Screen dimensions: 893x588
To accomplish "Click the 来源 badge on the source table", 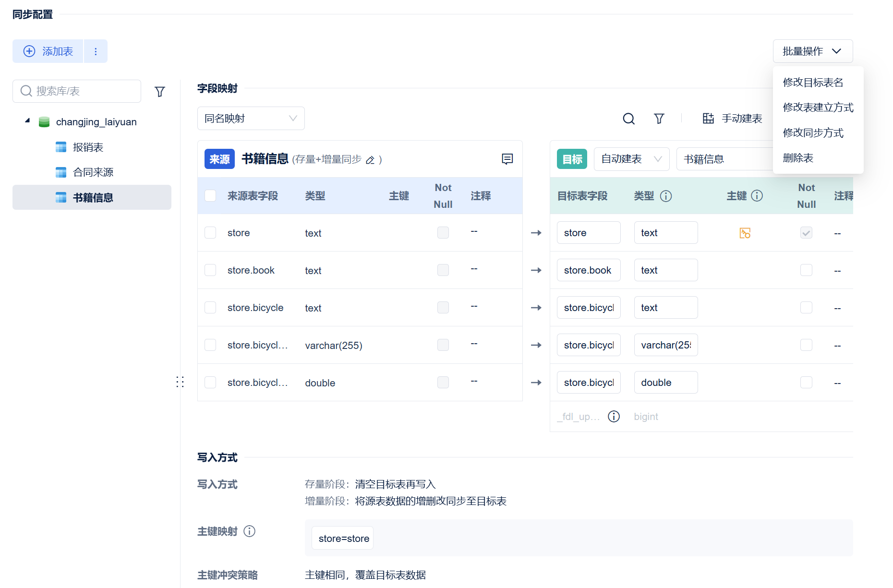I will point(219,159).
